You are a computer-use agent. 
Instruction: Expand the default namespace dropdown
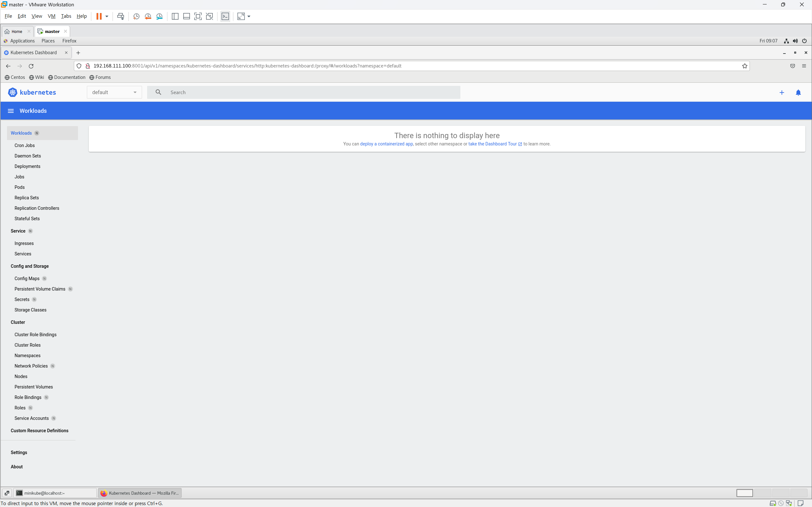[114, 92]
